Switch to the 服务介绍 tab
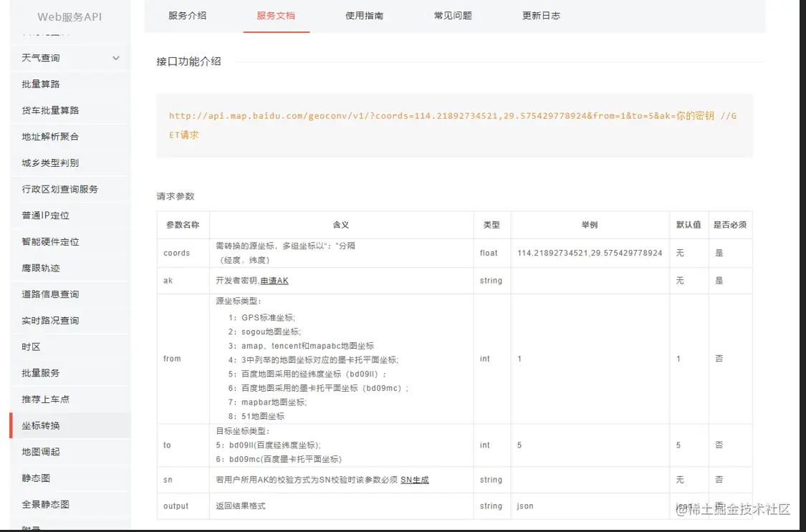Image resolution: width=806 pixels, height=532 pixels. click(x=188, y=16)
